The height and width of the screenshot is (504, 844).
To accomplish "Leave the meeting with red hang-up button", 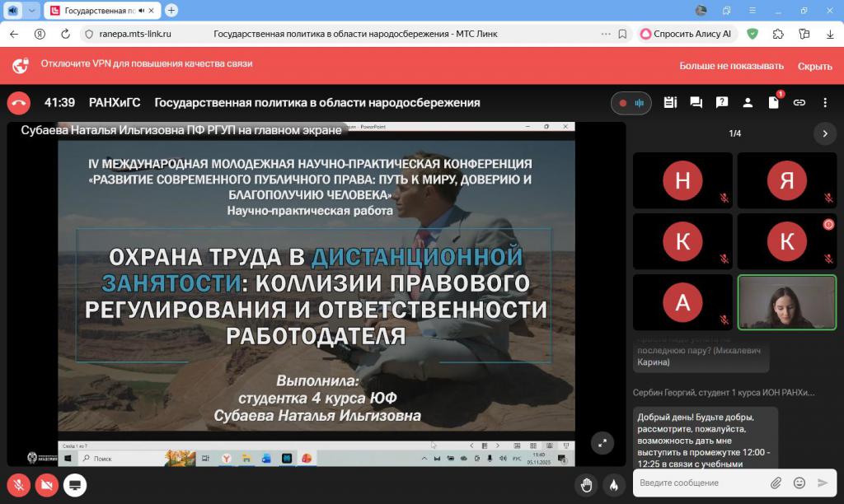I will 19,103.
